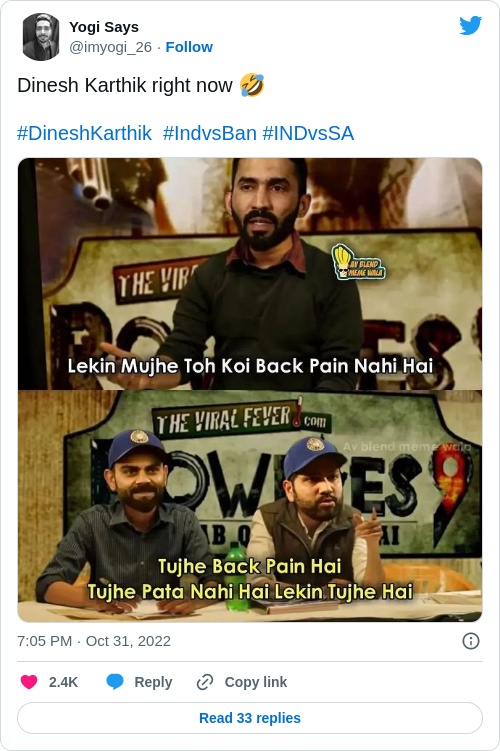Open the #IndvsBan hashtag

tap(210, 133)
